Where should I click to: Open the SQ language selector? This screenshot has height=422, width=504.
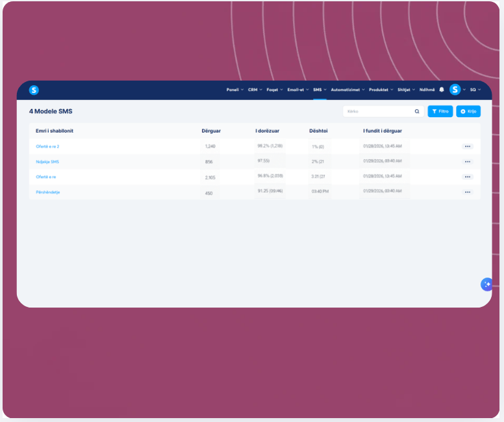click(x=475, y=90)
